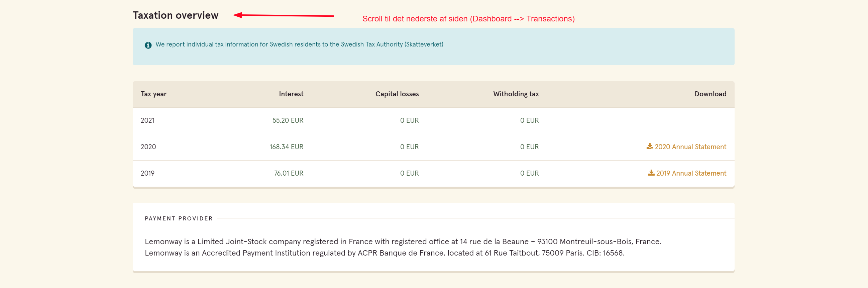Screen dimensions: 868x288
Task: Click the info icon in the blue banner
Action: point(148,45)
